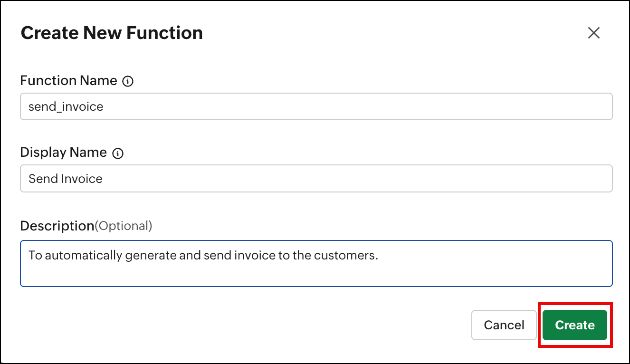
Task: Click the info icon beside Display Name
Action: point(118,153)
